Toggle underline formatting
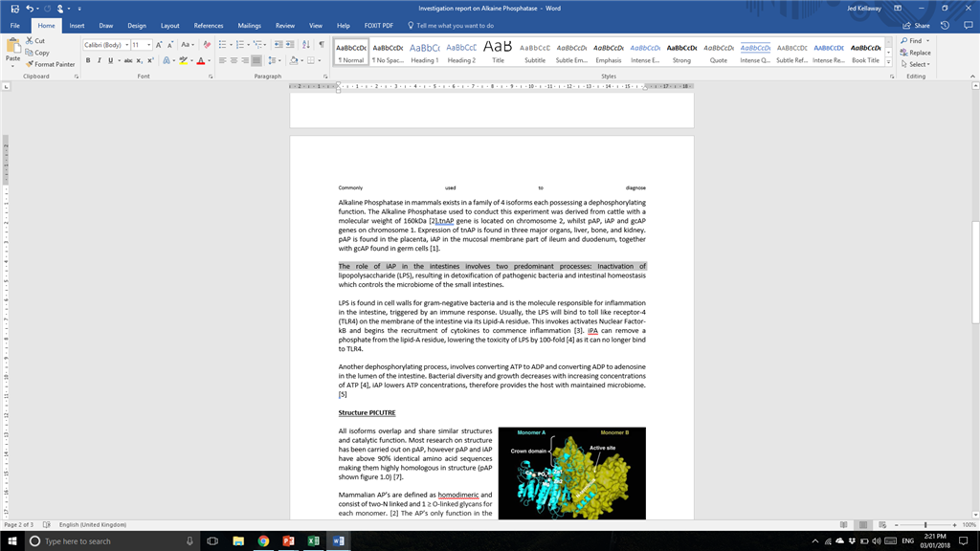The image size is (980, 551). click(111, 60)
